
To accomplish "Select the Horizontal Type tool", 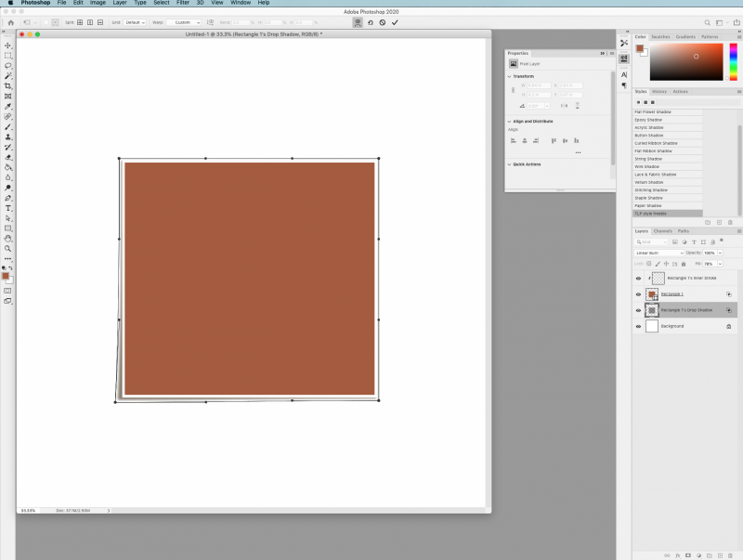I will click(x=8, y=208).
